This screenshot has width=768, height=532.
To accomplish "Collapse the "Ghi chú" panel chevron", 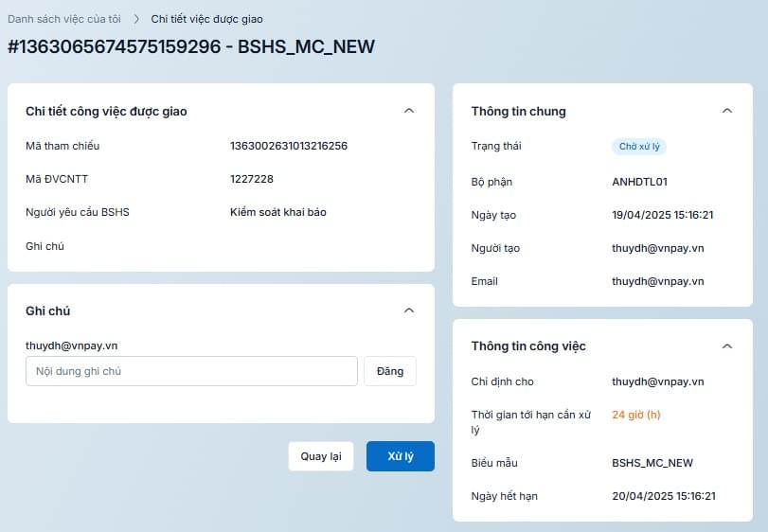I will point(409,310).
